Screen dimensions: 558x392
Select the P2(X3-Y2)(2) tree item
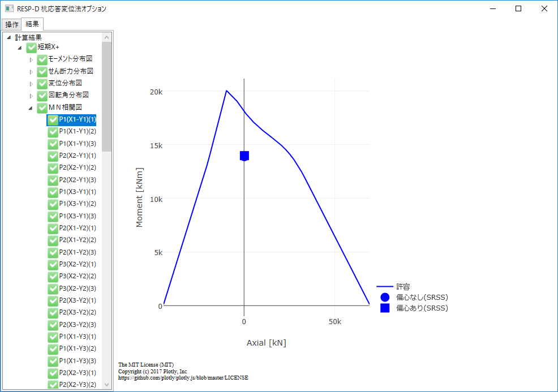tap(78, 312)
